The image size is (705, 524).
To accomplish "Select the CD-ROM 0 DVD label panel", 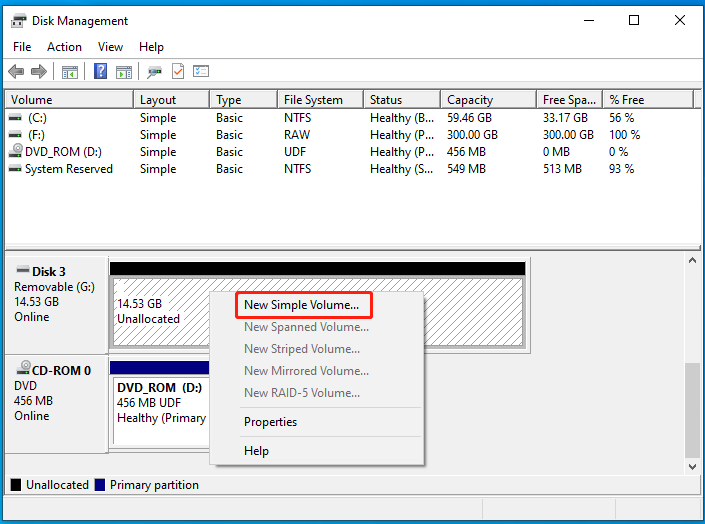I will point(56,404).
